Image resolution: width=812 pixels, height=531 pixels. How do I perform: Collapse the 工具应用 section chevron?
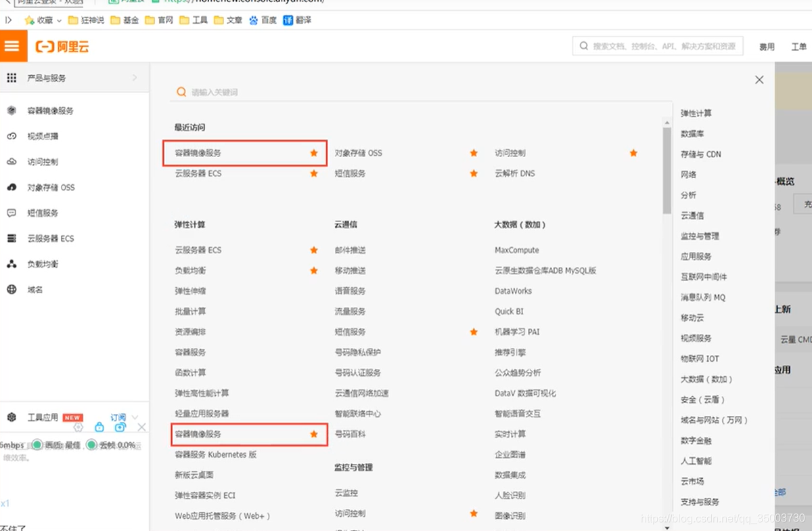click(x=135, y=417)
